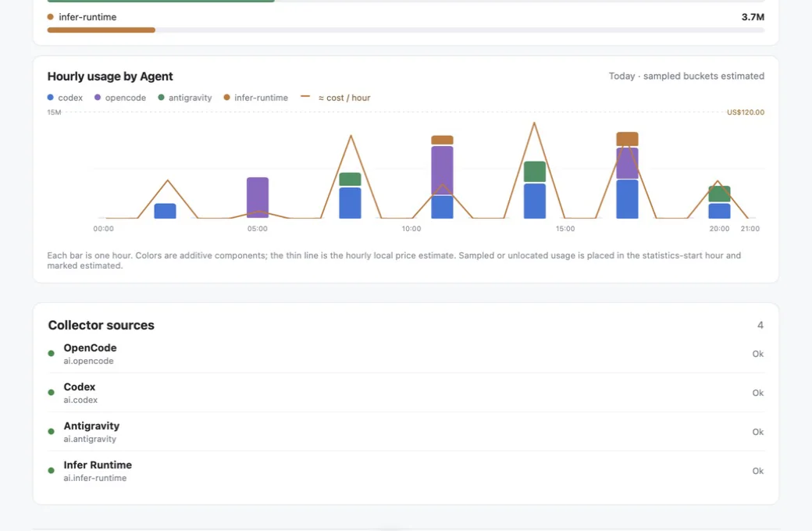Click the blue codex bar near 02:00
The height and width of the screenshot is (531, 812).
point(166,211)
